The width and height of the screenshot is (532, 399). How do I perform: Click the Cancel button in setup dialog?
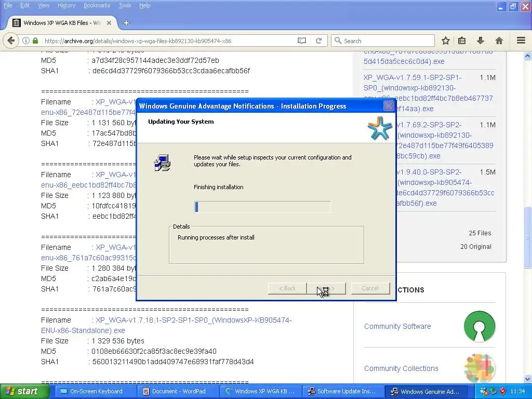[370, 288]
